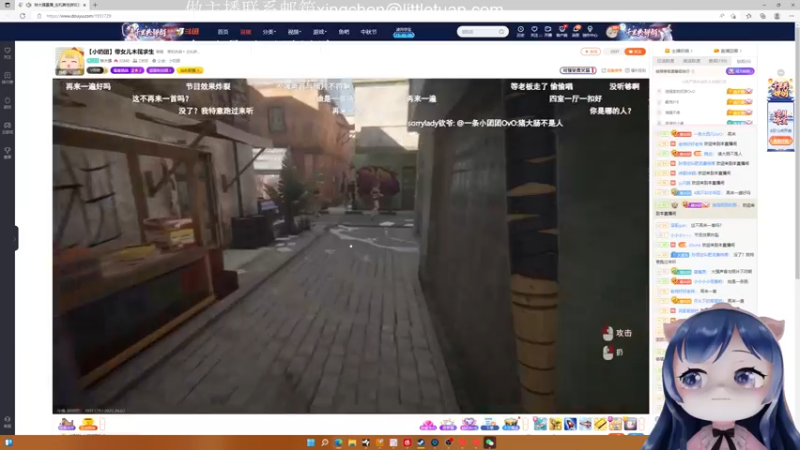Click the streamer avatar thumbnail beside the title
Image resolution: width=800 pixels, height=450 pixels.
69,61
